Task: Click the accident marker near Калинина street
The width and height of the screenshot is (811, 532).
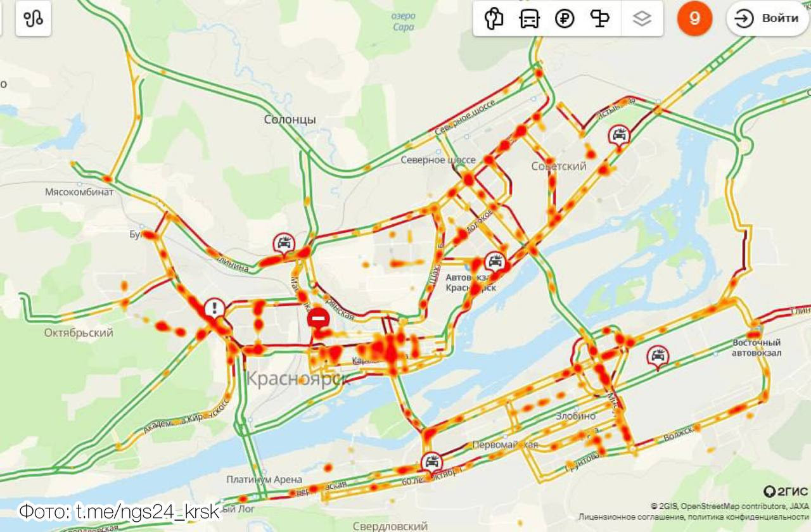Action: [x=284, y=244]
